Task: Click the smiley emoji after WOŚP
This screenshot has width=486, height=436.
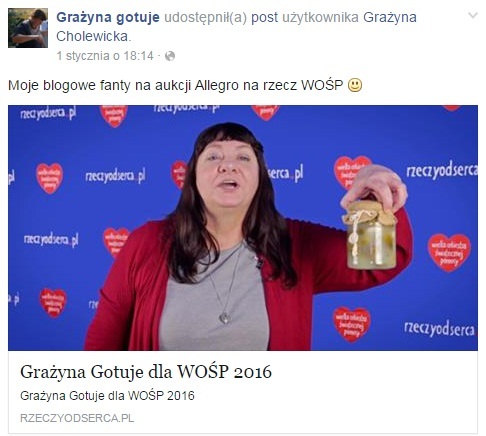Action: point(355,85)
